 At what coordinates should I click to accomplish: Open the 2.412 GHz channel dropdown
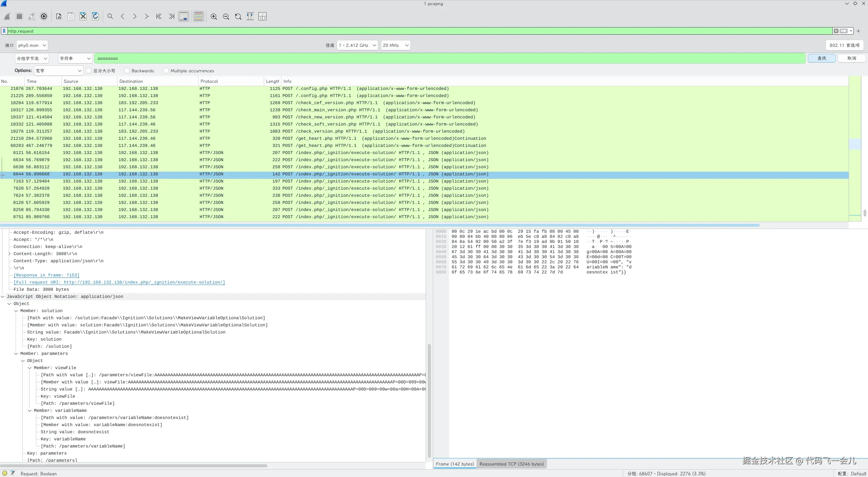[357, 45]
